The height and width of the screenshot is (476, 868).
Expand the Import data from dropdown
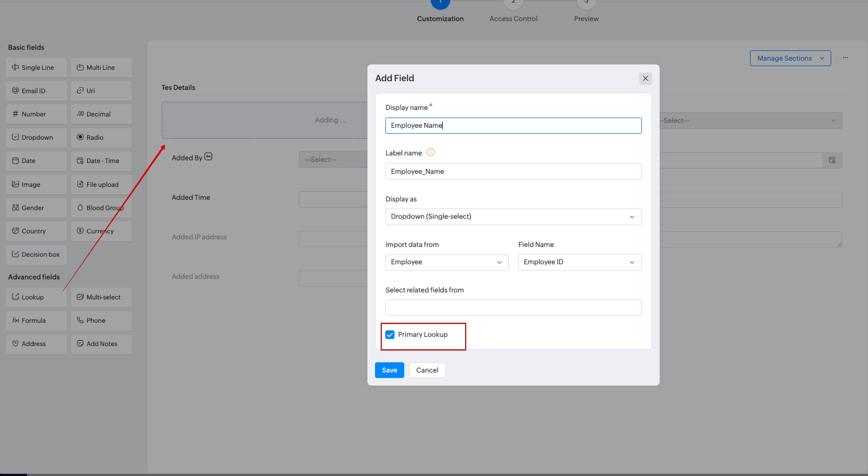click(446, 262)
